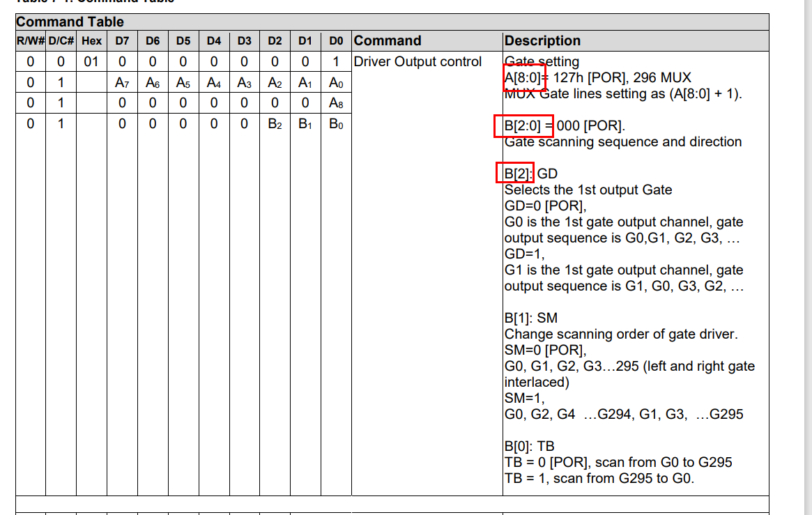Click the "GD=0 [POR]," line
This screenshot has height=515, width=812.
click(545, 206)
